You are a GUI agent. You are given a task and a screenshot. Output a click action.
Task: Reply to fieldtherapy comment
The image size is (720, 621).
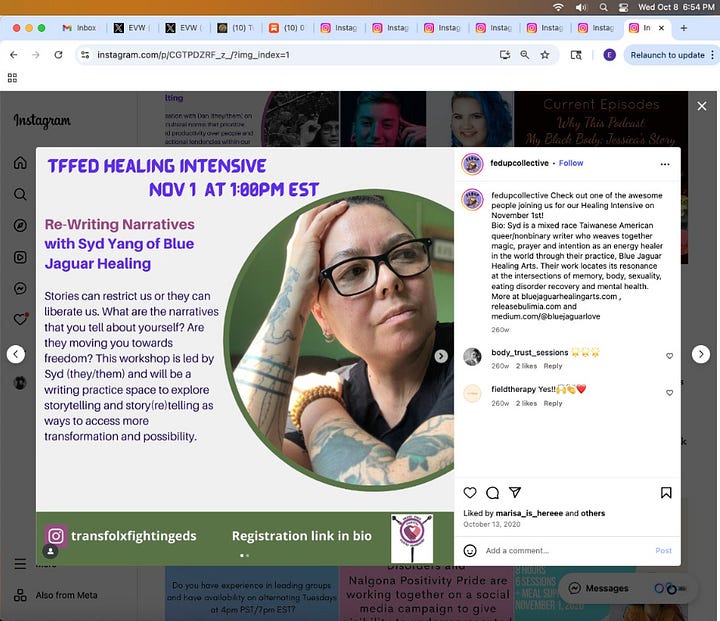point(553,403)
